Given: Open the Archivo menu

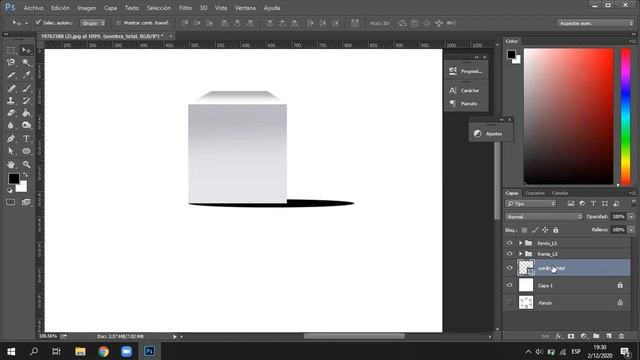Looking at the screenshot, I should pyautogui.click(x=33, y=8).
